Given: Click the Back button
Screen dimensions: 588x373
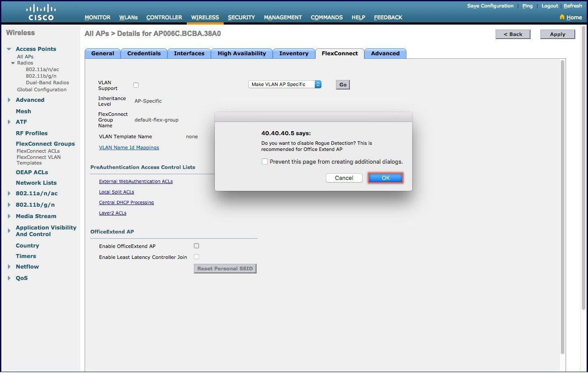Looking at the screenshot, I should point(513,34).
